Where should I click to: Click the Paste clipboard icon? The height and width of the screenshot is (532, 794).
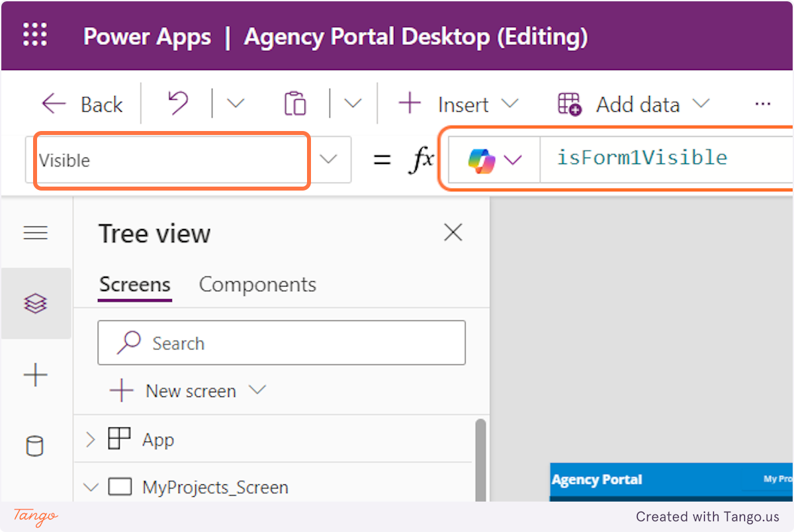[x=295, y=104]
